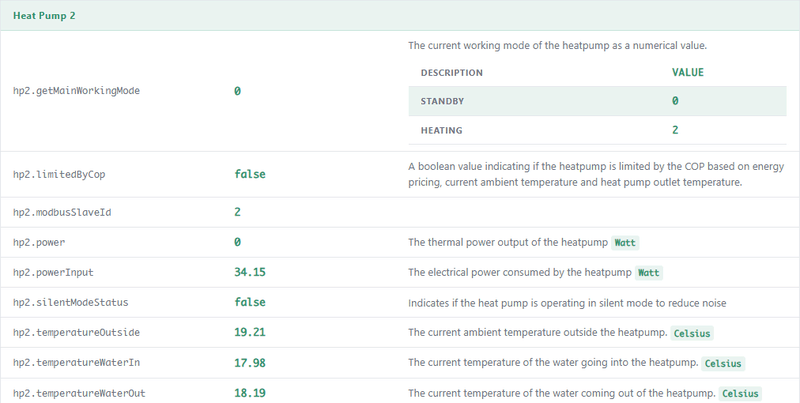Screen dimensions: 800x403
Task: Select the hp2.getMainWorkingMode variable name
Action: tap(76, 91)
